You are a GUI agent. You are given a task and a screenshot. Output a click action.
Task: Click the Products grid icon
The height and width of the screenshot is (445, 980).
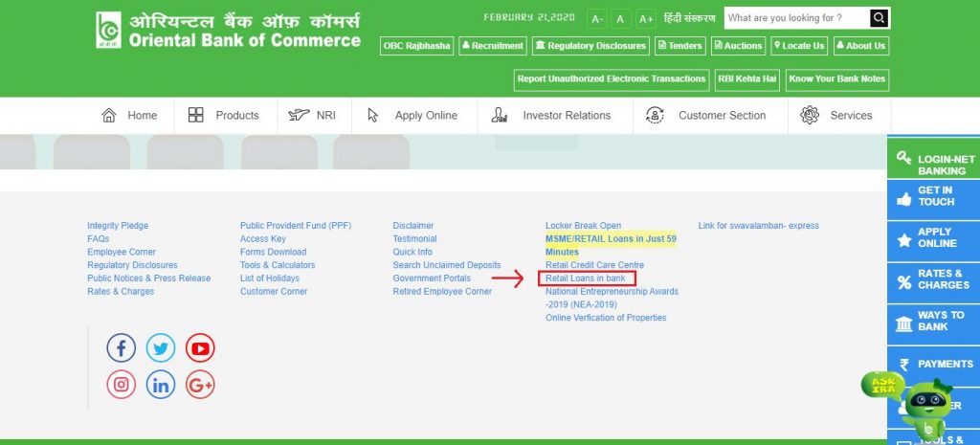coord(195,115)
